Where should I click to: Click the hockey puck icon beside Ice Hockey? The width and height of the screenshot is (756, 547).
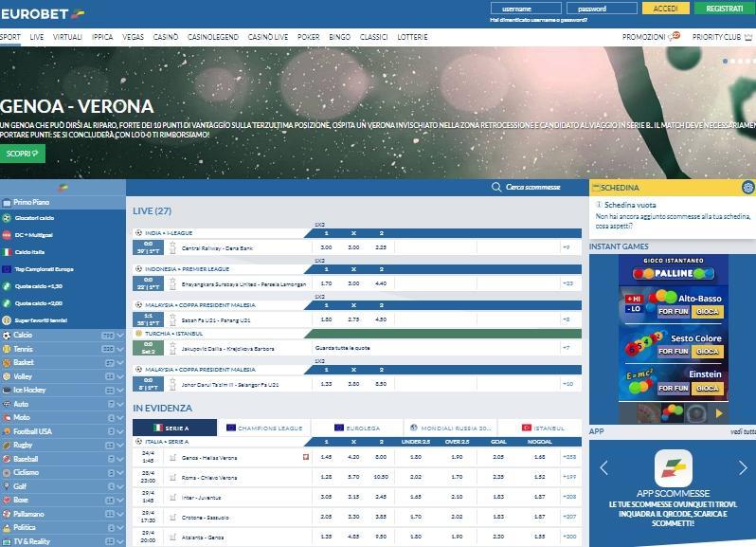click(7, 390)
